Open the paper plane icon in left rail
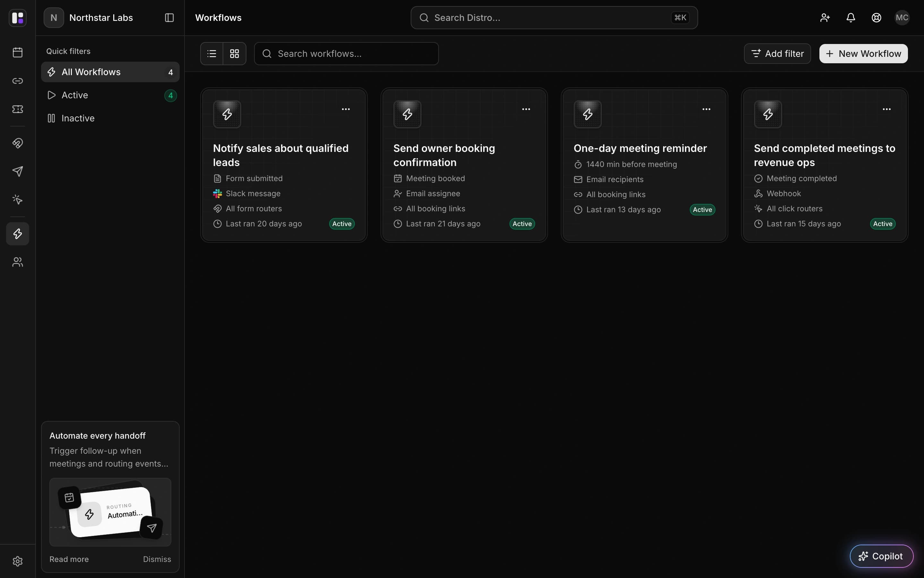 click(18, 171)
